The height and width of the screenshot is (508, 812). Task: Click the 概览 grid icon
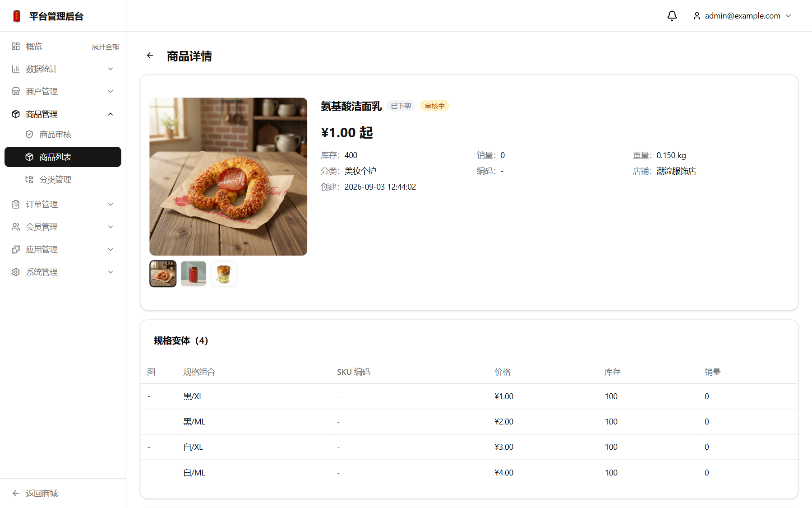coord(16,46)
